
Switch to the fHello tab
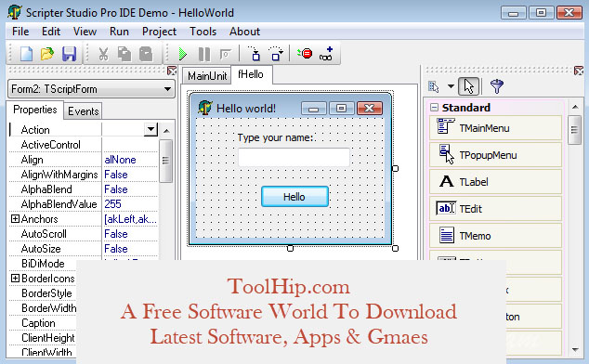click(251, 74)
